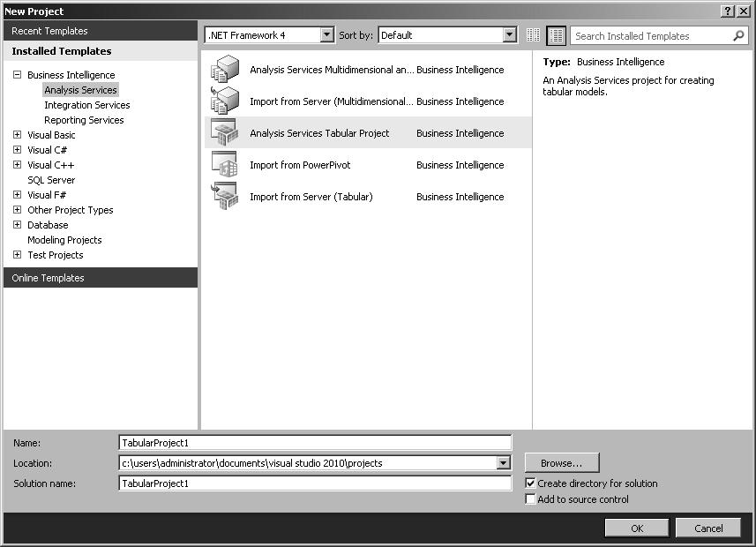
Task: Expand the Visual F# tree node
Action: 18,194
